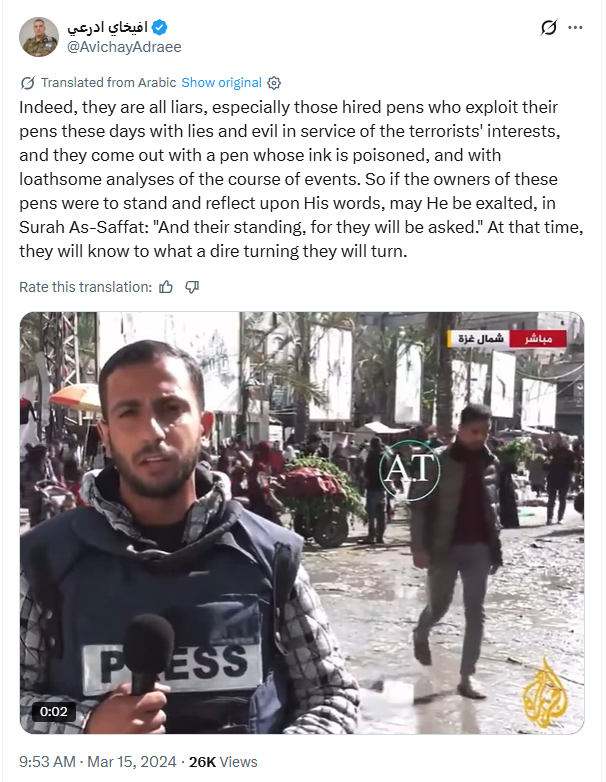This screenshot has height=782, width=606.
Task: Click the red live badge in video
Action: click(538, 339)
